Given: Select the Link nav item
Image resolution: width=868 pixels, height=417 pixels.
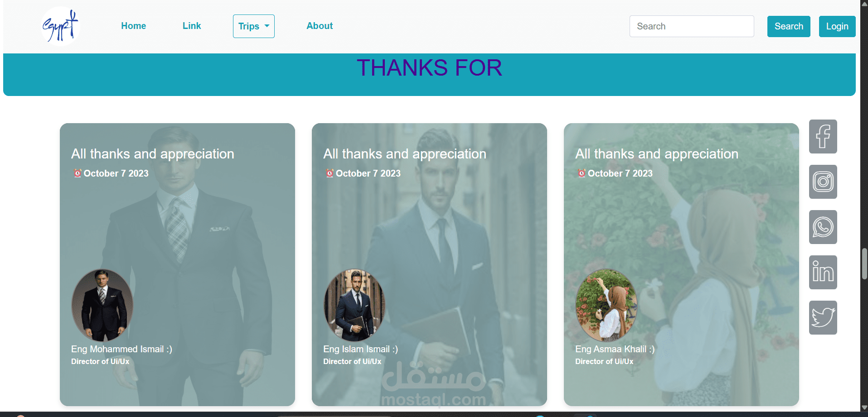Looking at the screenshot, I should 192,26.
